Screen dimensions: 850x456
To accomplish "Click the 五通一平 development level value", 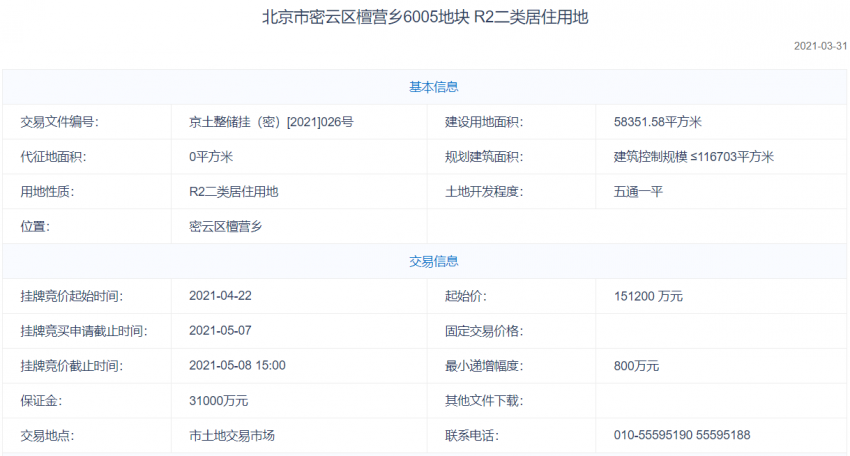I will tap(638, 191).
